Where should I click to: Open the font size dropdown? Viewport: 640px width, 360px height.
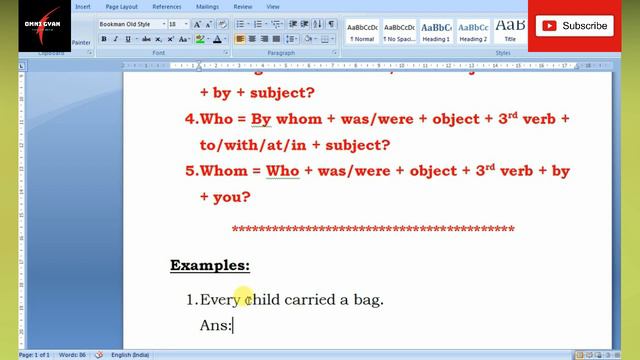186,24
